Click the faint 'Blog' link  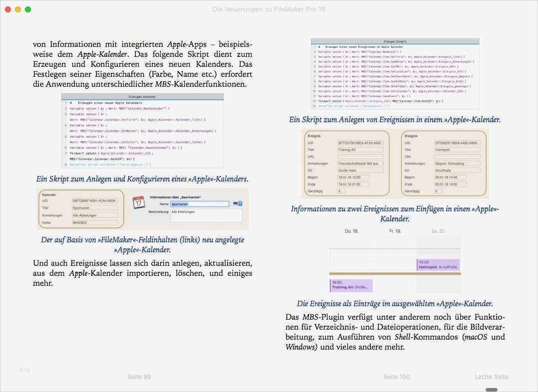coord(24,370)
